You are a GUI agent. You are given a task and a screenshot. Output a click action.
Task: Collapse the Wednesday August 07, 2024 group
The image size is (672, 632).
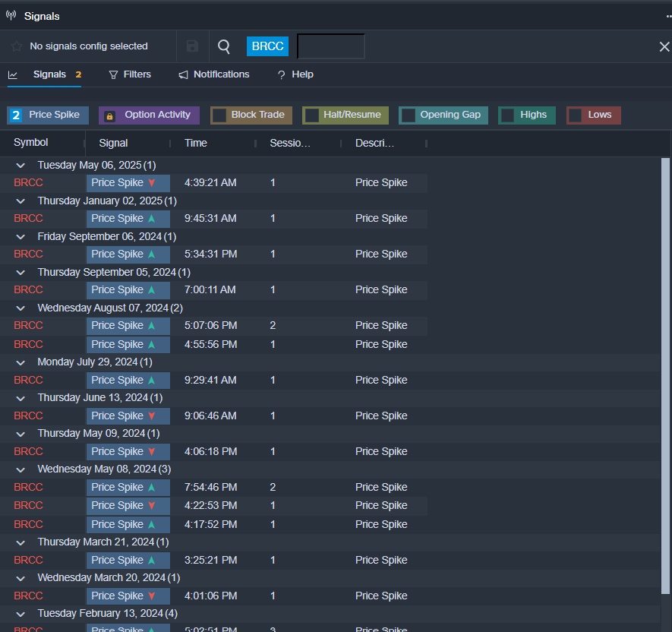click(21, 308)
